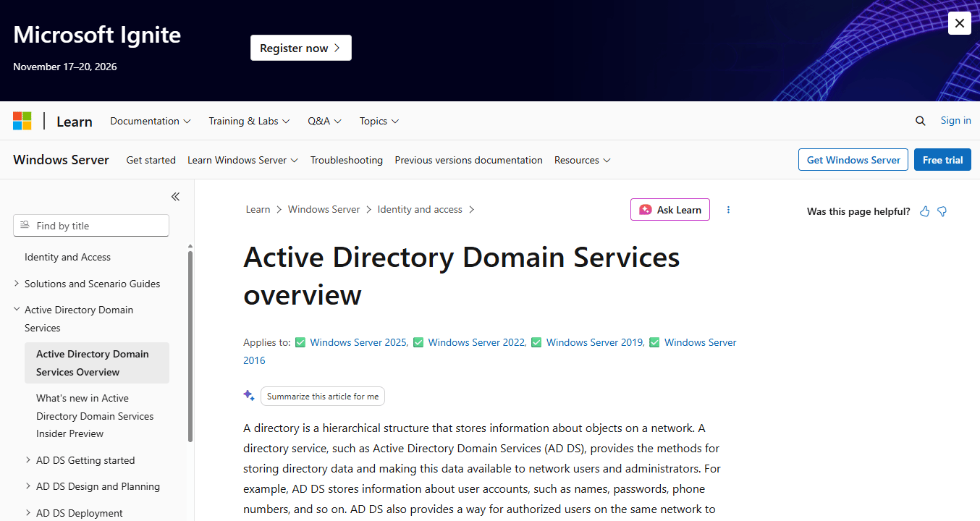Click the Identity and access breadcrumb
The image size is (980, 521).
point(420,209)
